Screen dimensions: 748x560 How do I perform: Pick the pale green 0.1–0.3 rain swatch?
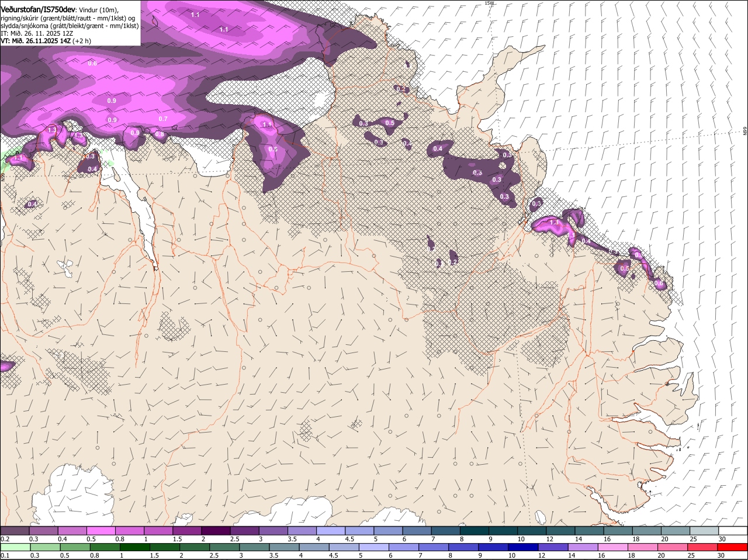[15, 547]
